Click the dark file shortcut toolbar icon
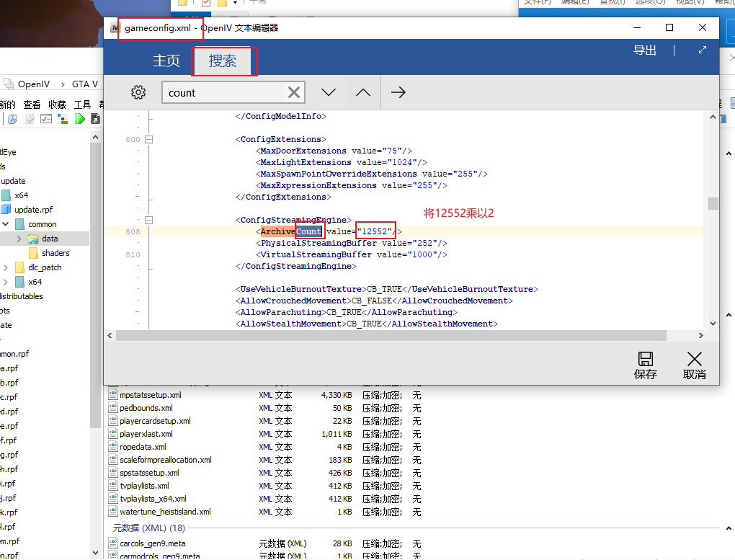The height and width of the screenshot is (560, 735). click(96, 119)
